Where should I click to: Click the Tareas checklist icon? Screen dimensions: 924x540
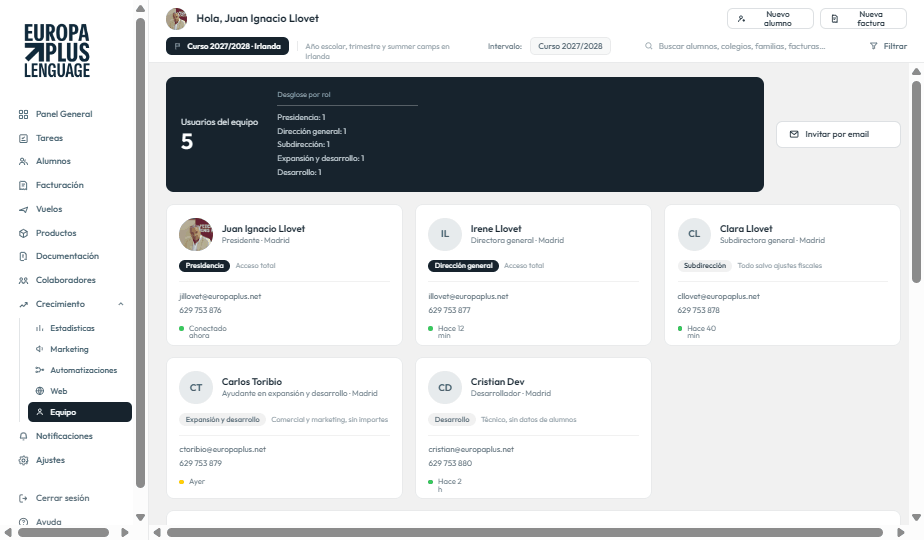click(x=24, y=139)
